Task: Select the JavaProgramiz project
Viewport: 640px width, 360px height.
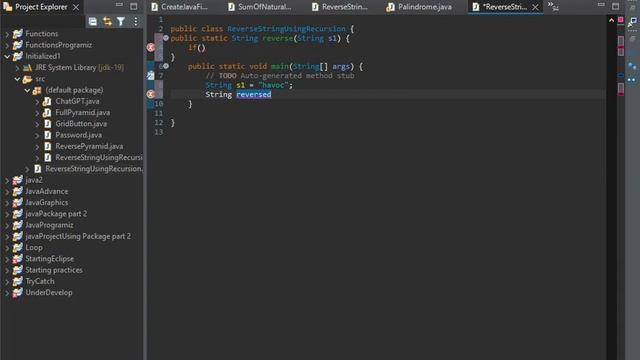Action: (x=49, y=225)
